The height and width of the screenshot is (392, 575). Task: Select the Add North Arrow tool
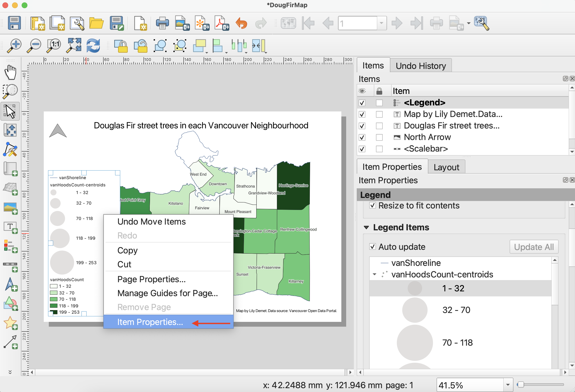[10, 285]
